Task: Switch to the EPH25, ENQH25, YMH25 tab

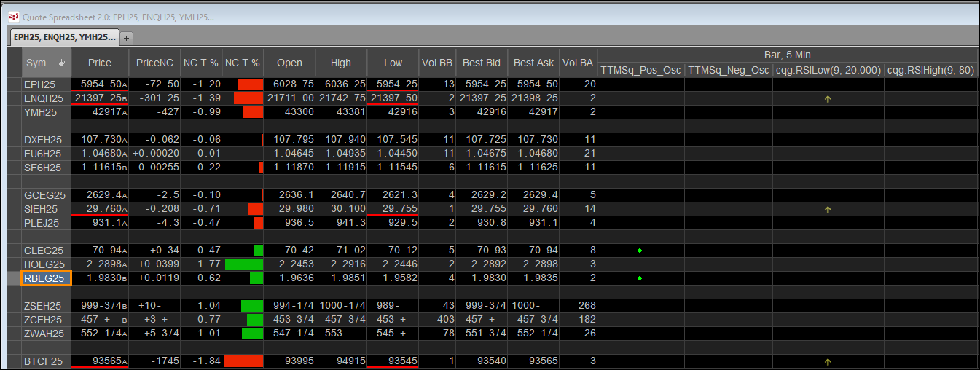Action: (64, 37)
